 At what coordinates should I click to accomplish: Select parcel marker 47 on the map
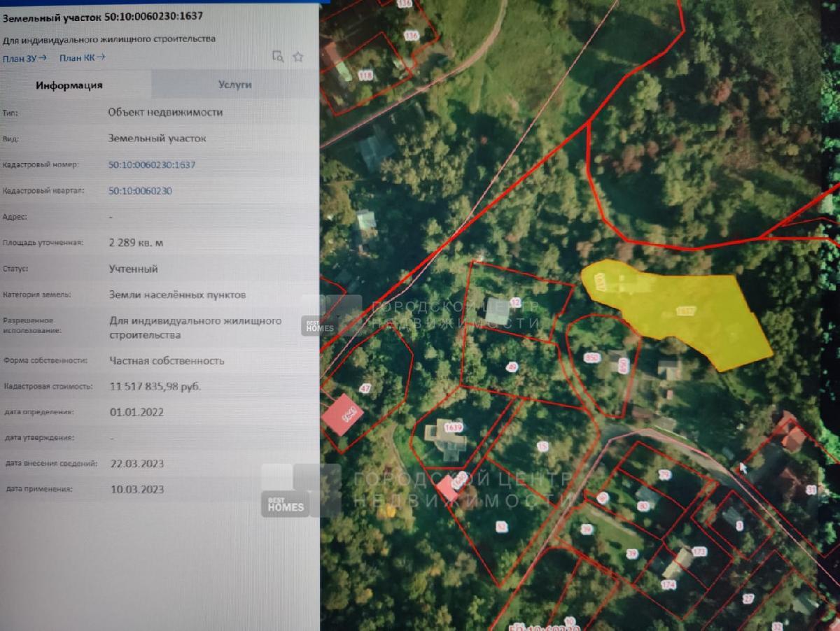coord(365,388)
